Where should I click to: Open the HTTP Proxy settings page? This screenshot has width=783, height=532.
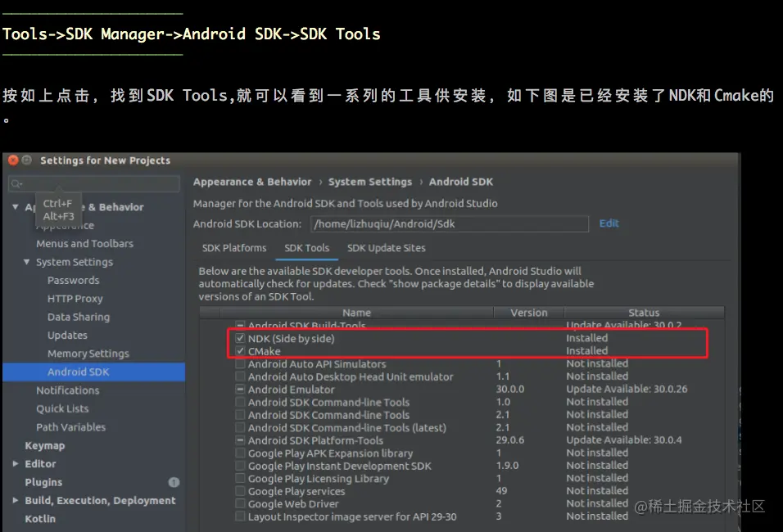click(x=75, y=299)
